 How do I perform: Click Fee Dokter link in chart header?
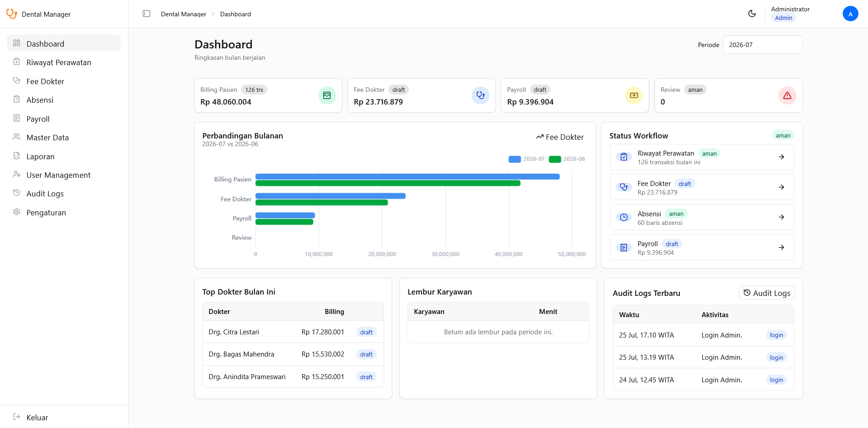coord(560,137)
